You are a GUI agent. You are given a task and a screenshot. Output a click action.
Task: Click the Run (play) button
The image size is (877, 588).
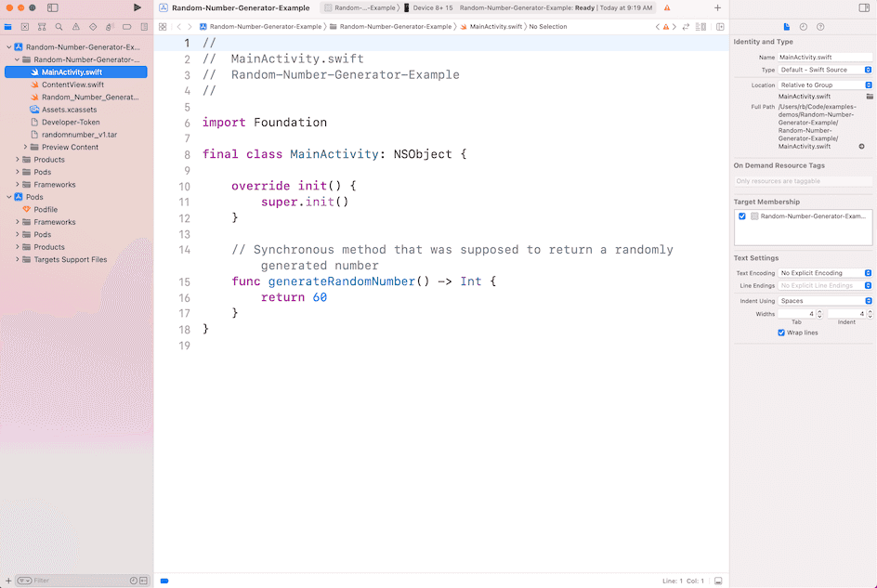[x=137, y=7]
